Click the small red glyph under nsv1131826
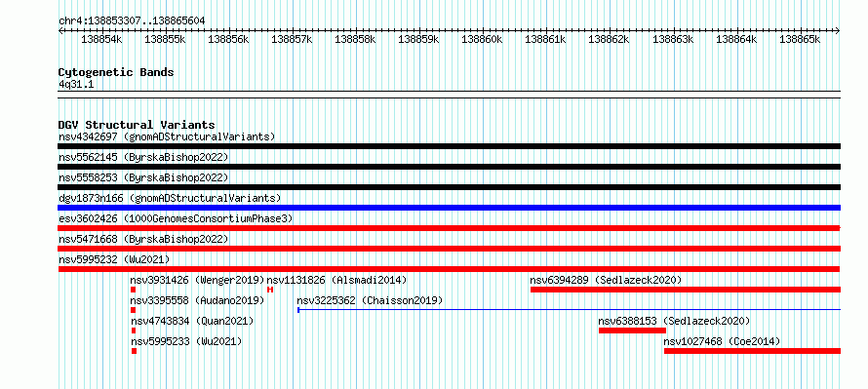 270,290
